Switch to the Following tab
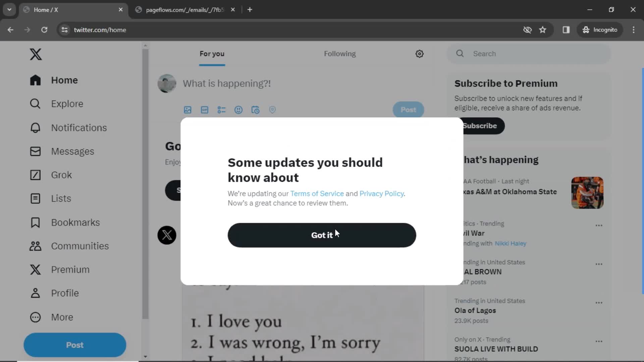 pos(340,54)
